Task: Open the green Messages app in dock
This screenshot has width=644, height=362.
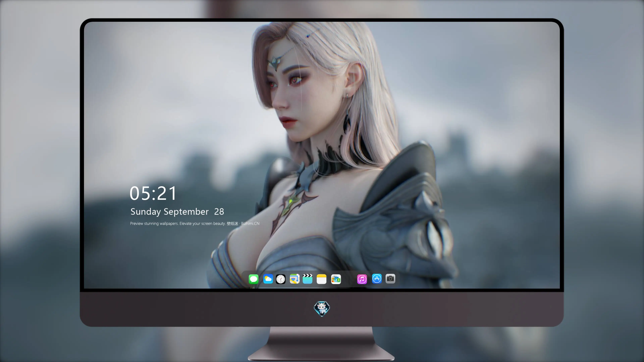Action: coord(254,279)
